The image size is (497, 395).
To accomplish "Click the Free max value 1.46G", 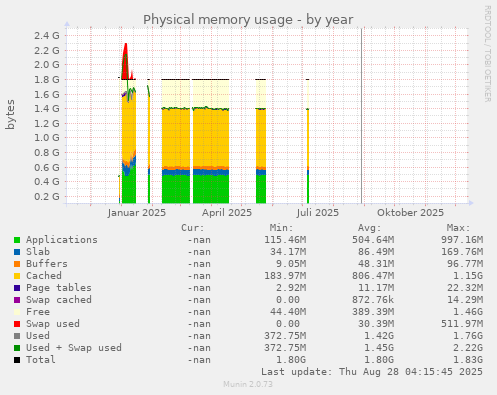I will tap(468, 312).
